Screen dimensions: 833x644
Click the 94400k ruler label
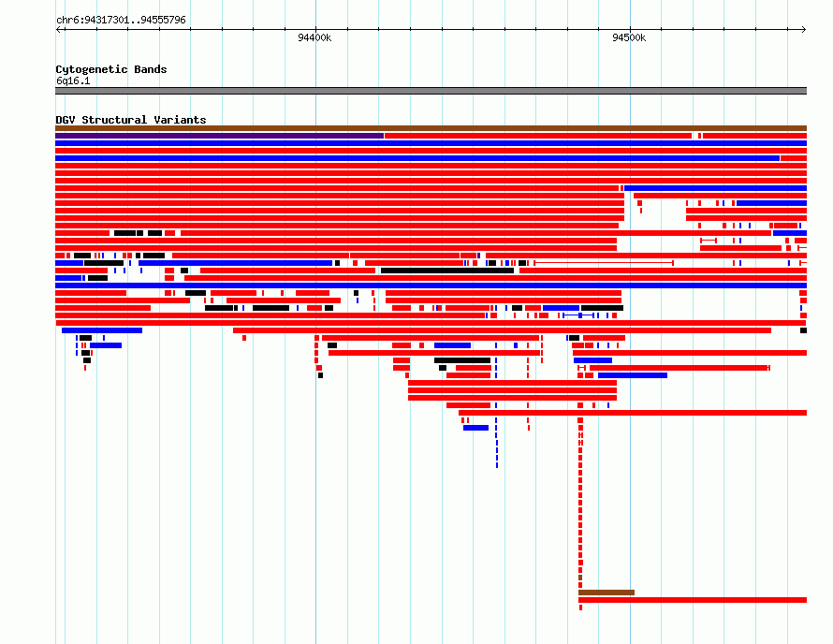coord(314,37)
